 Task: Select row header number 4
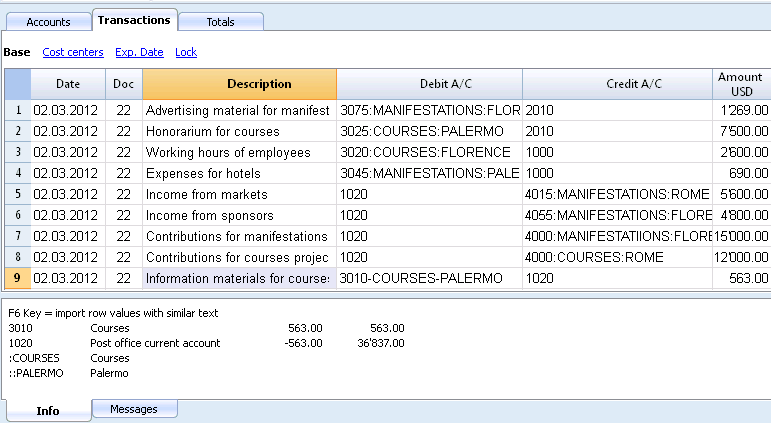[x=18, y=173]
